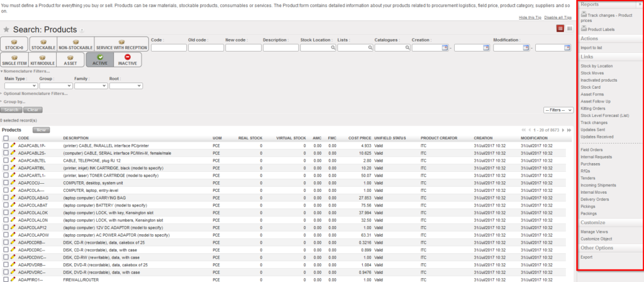This screenshot has height=282, width=644.
Task: Check the box for product ADAPCABL1P-
Action: [6, 145]
